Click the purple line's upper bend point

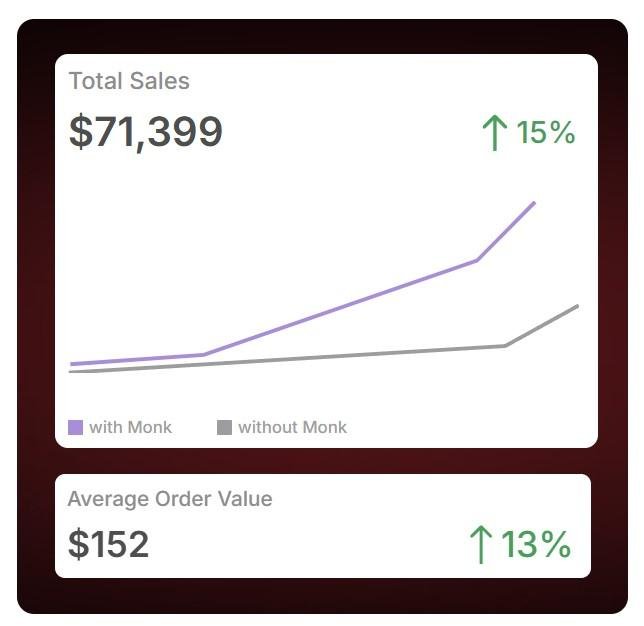(x=477, y=261)
